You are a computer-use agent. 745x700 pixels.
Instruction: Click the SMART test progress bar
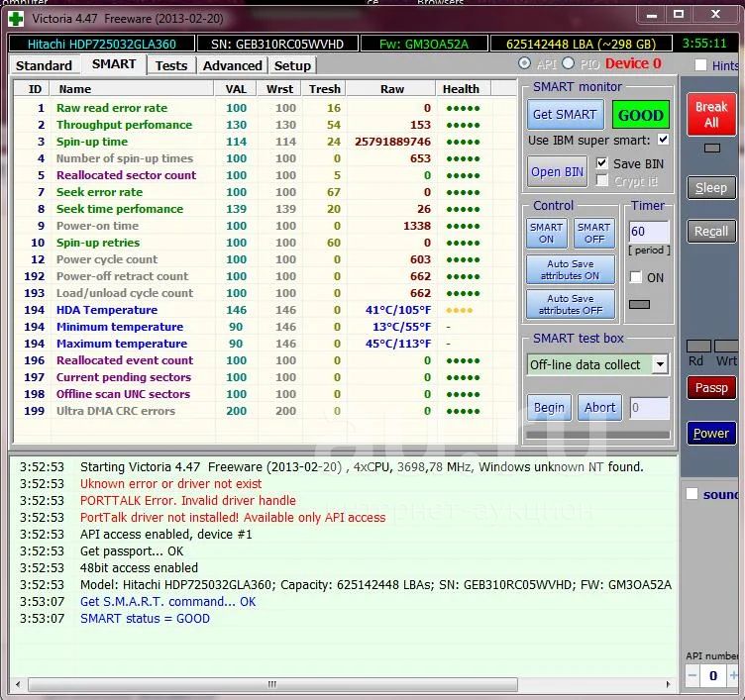coord(598,435)
